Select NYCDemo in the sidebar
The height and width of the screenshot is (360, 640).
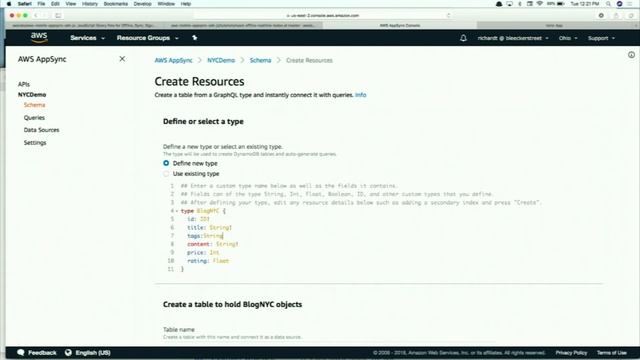tap(32, 95)
